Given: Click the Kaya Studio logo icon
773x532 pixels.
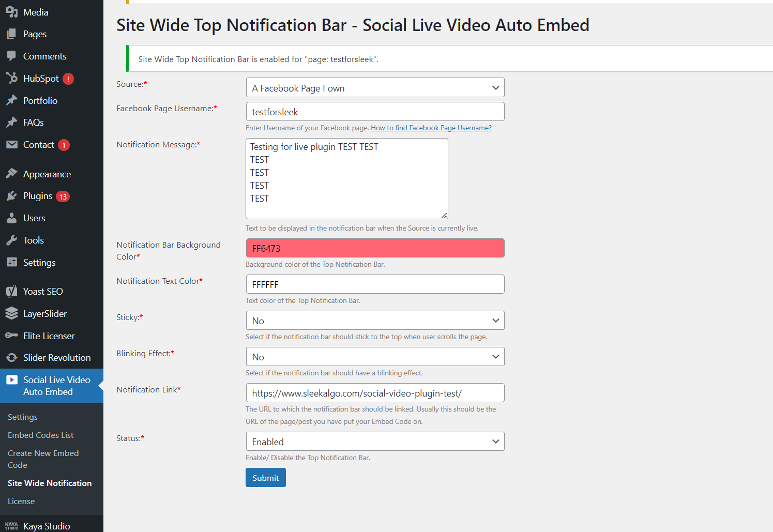Looking at the screenshot, I should click(x=11, y=526).
